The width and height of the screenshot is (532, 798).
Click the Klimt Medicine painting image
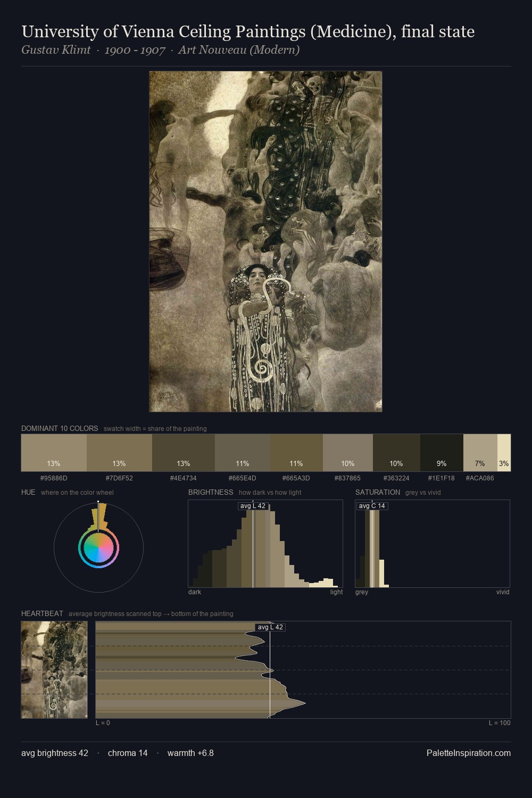click(x=265, y=242)
